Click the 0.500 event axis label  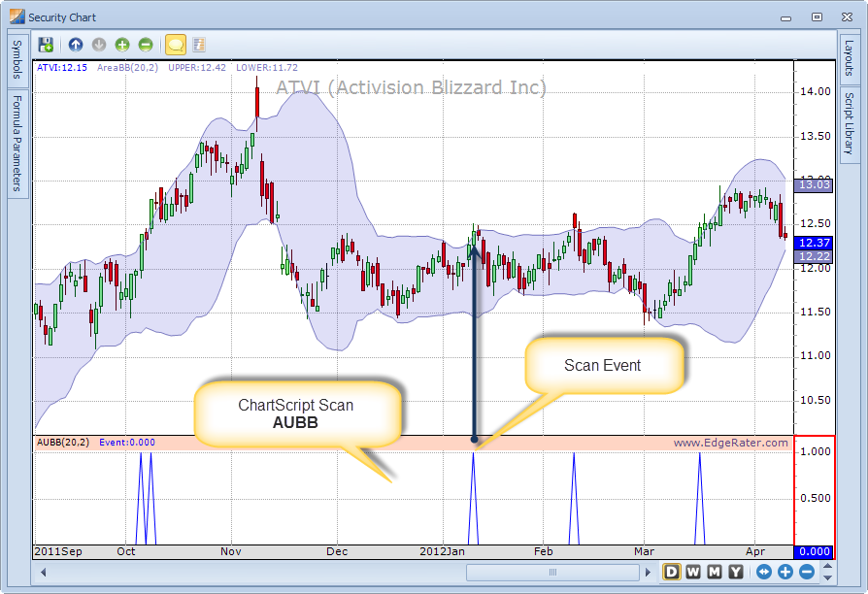tap(815, 498)
